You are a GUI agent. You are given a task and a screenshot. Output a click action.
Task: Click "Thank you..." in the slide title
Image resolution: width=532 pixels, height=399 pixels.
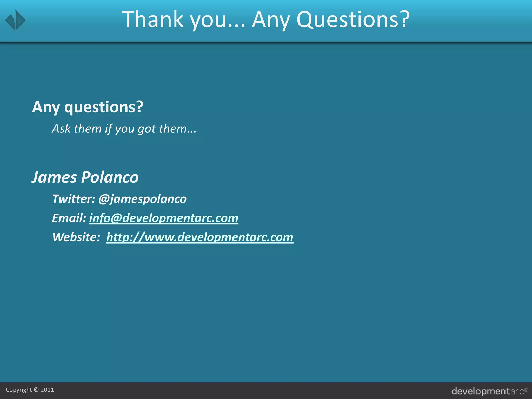point(183,19)
